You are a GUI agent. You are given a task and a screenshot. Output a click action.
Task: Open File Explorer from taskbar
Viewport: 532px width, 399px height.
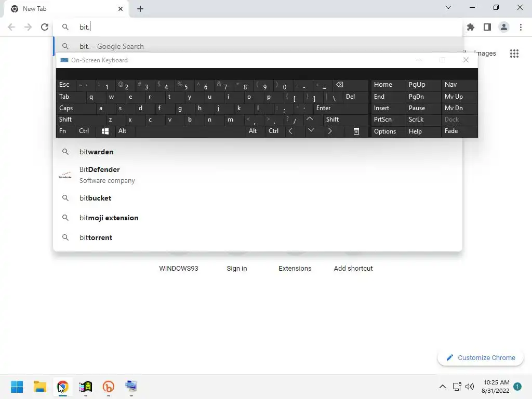point(39,387)
